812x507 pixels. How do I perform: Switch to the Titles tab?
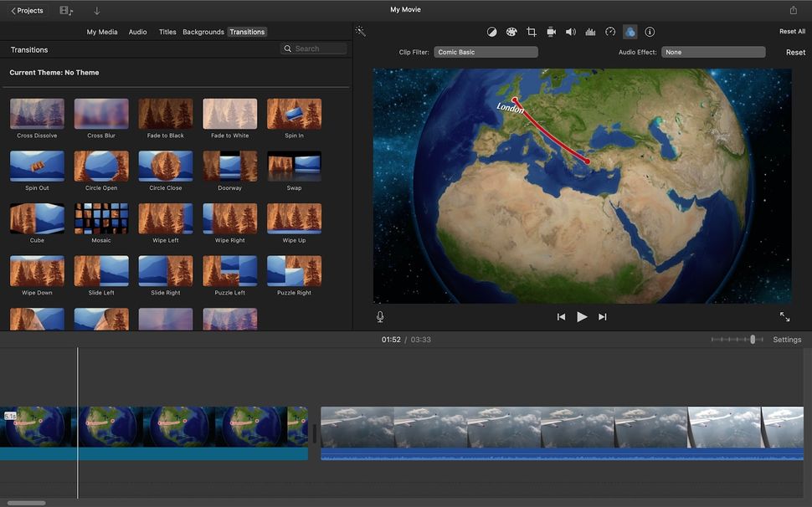[x=167, y=31]
